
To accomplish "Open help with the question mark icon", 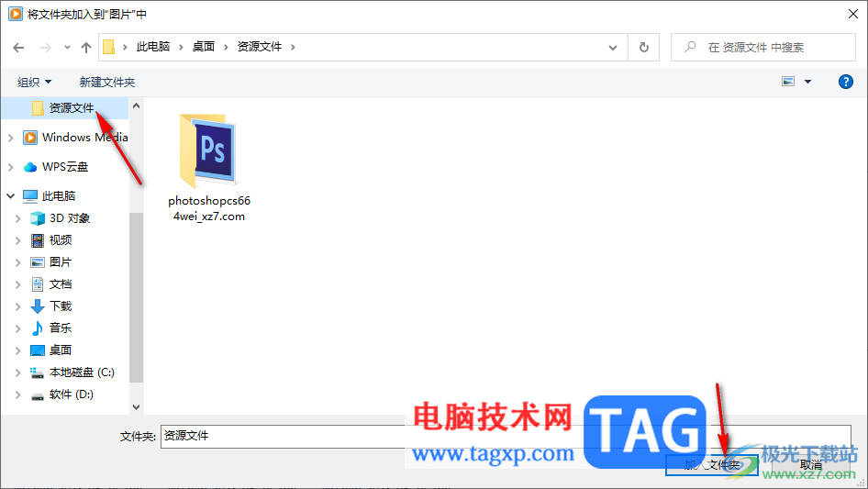I will pyautogui.click(x=845, y=82).
